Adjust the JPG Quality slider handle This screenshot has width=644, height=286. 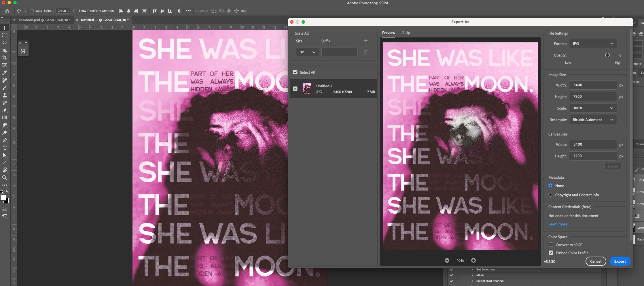click(607, 55)
